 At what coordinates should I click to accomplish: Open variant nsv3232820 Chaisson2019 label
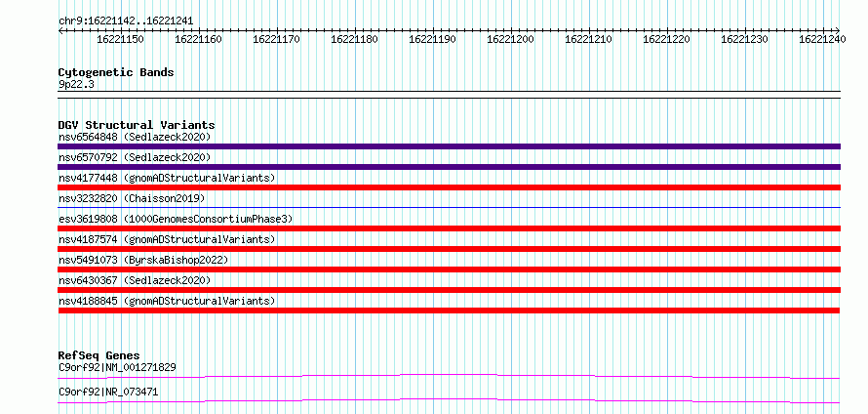tap(132, 198)
